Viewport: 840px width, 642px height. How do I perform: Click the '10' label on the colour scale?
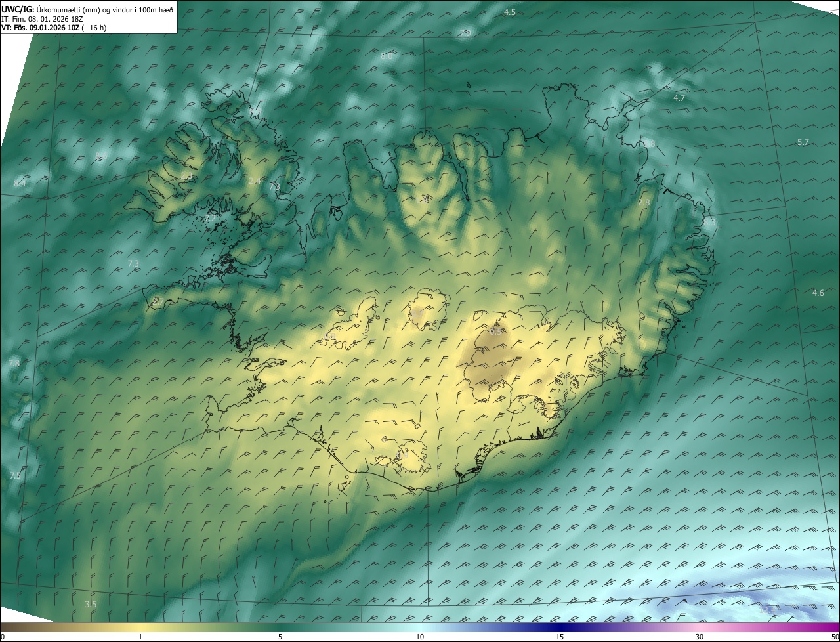pos(420,637)
